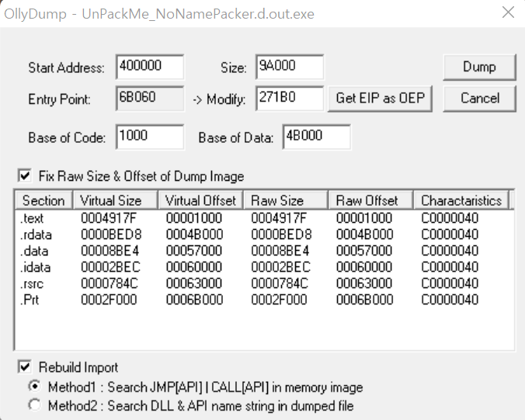Focus the Size input field
This screenshot has width=525, height=420.
coord(290,67)
